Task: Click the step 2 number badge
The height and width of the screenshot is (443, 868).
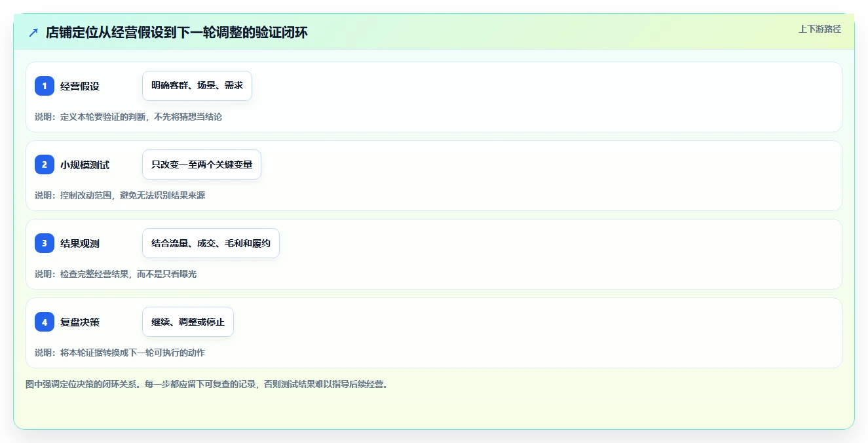Action: point(45,164)
